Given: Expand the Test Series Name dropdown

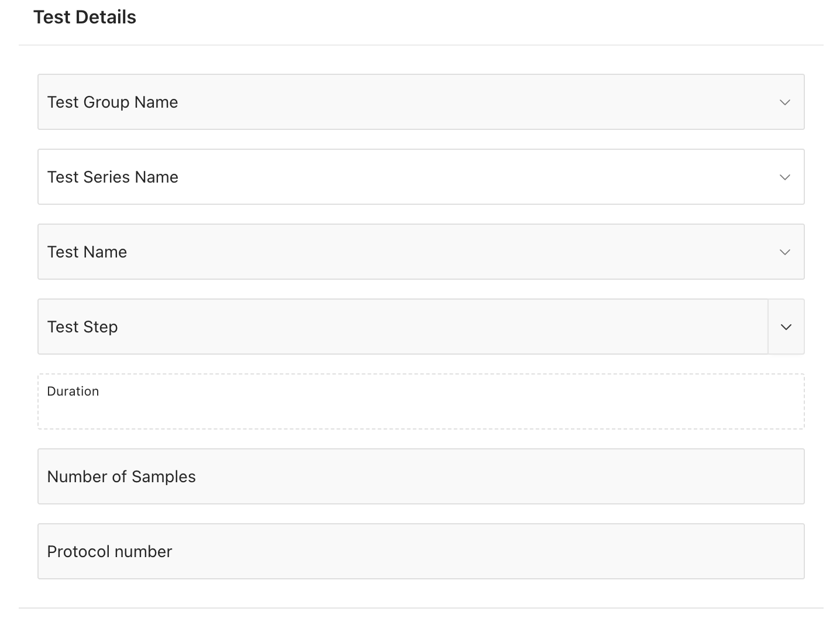Looking at the screenshot, I should 409,177.
